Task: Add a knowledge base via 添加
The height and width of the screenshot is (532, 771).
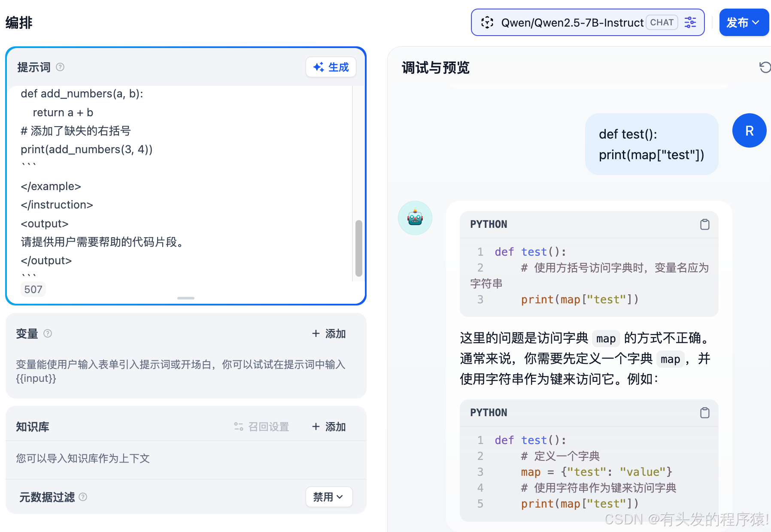Action: coord(329,426)
